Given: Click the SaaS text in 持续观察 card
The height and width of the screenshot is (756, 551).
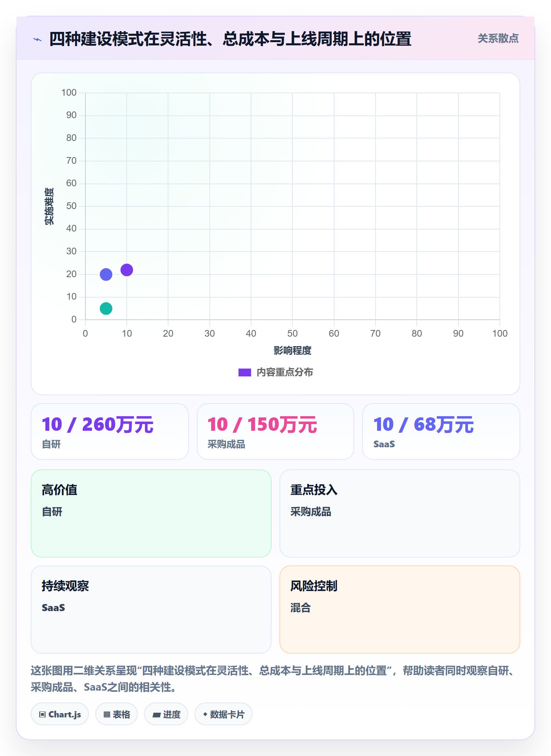Looking at the screenshot, I should 54,608.
